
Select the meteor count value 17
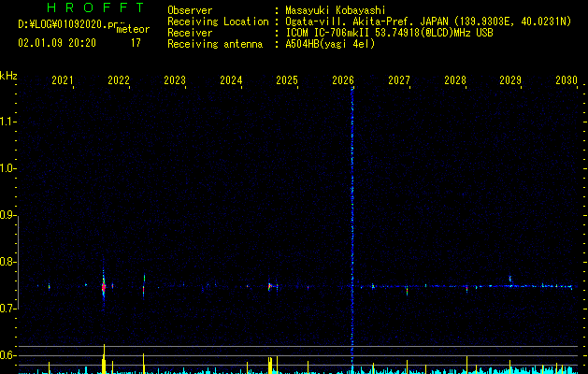pos(136,43)
